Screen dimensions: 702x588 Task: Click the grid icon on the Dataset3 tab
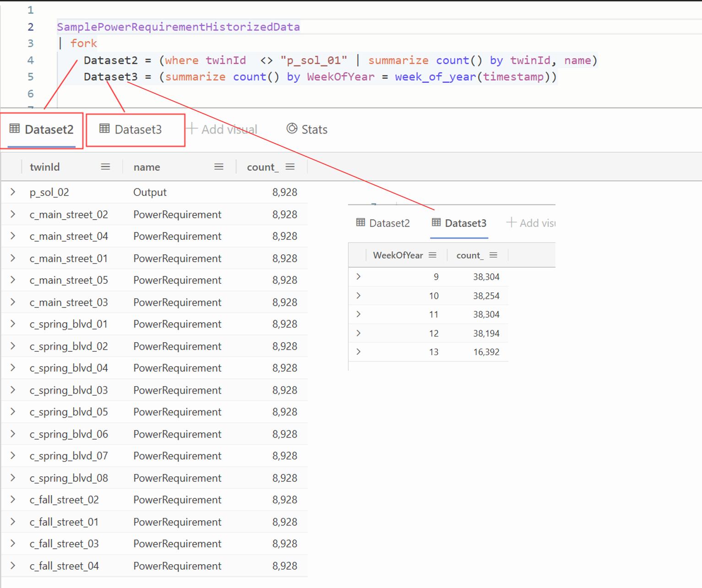(x=105, y=129)
